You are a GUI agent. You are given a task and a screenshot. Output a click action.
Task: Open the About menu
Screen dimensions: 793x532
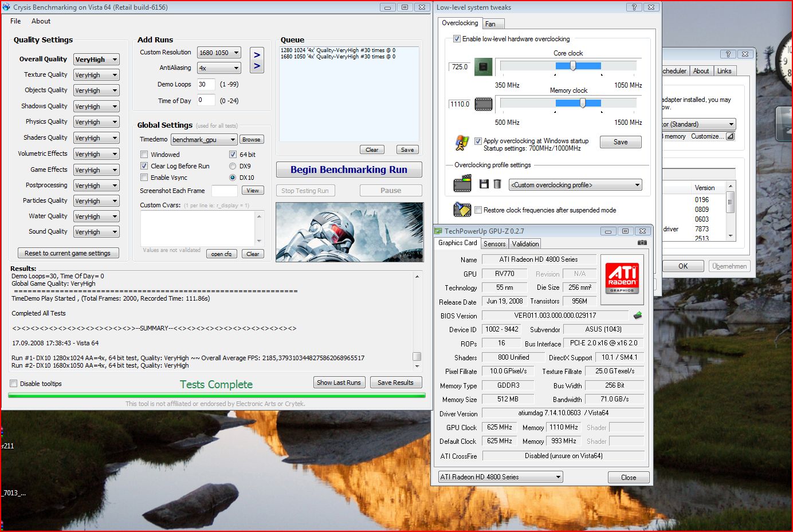[x=41, y=21]
